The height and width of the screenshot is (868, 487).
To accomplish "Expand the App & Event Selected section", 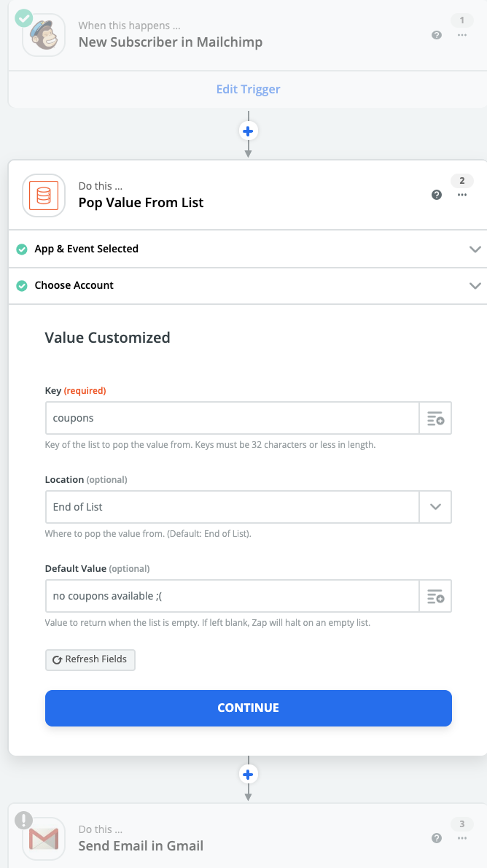I will coord(475,249).
